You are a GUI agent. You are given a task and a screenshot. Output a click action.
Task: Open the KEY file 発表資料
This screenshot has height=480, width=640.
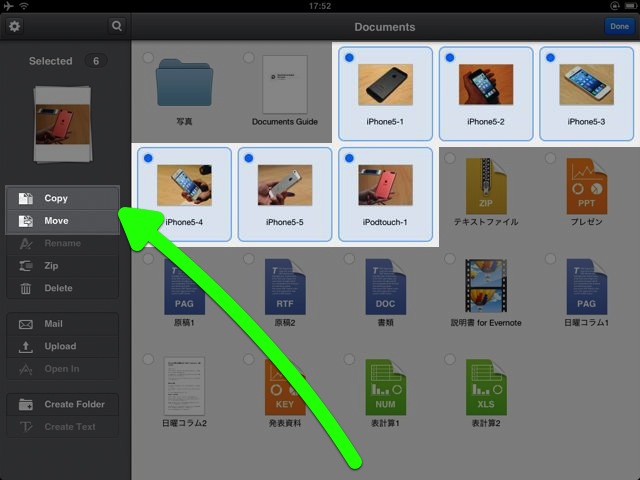pyautogui.click(x=285, y=387)
